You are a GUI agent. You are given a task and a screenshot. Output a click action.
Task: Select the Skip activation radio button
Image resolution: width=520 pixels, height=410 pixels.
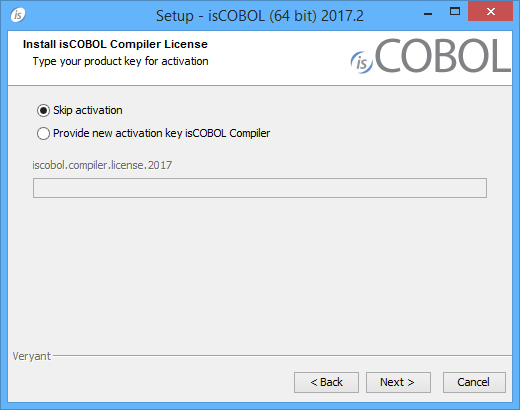[x=43, y=110]
